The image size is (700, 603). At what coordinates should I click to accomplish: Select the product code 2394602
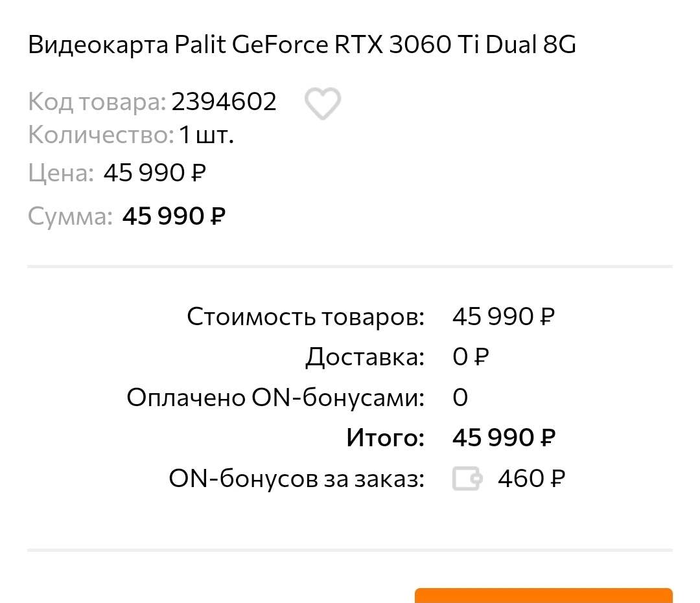(x=224, y=102)
